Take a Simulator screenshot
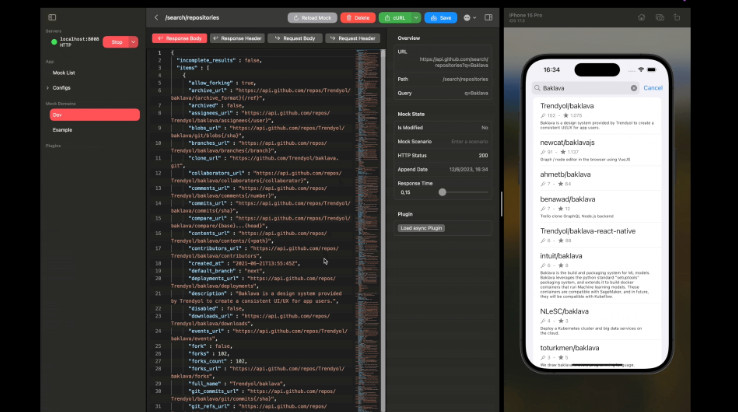The width and height of the screenshot is (738, 412). [x=659, y=17]
